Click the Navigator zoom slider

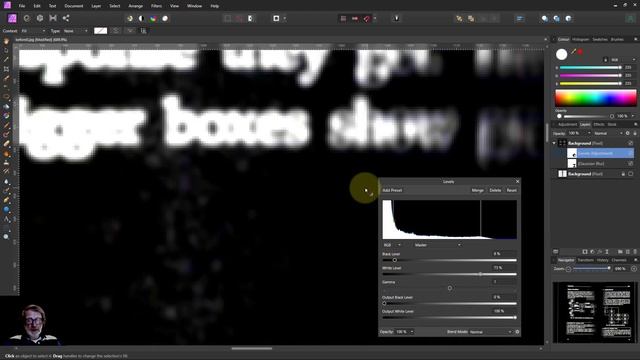coord(592,269)
